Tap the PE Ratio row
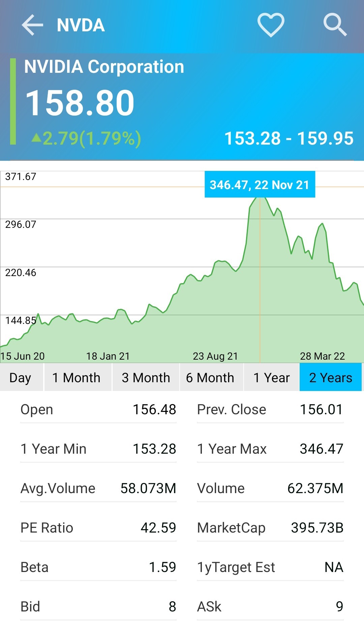 pos(98,528)
